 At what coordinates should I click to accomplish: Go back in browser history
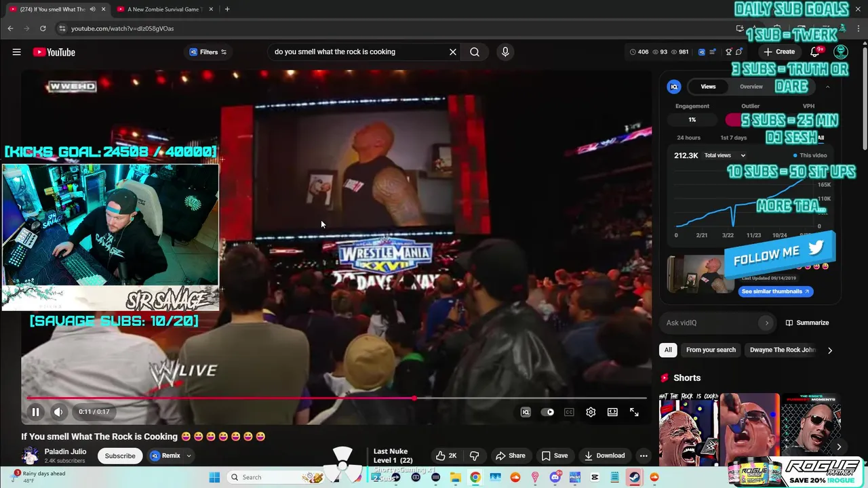click(10, 28)
